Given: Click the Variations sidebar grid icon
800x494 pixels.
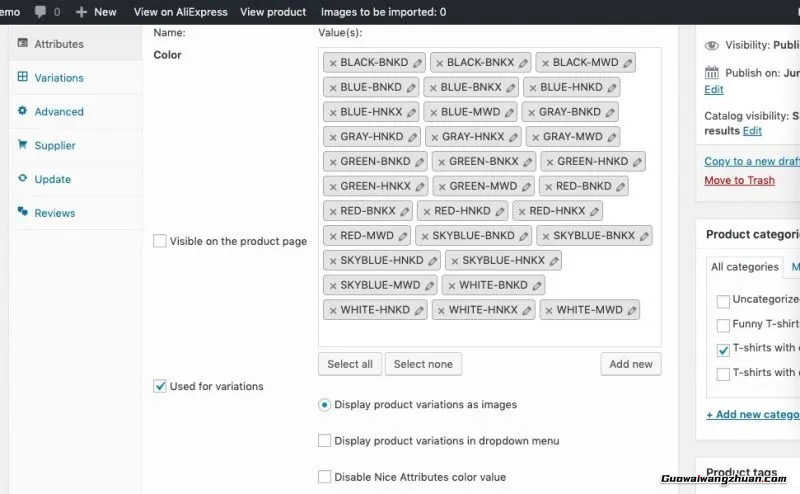Looking at the screenshot, I should pyautogui.click(x=23, y=77).
